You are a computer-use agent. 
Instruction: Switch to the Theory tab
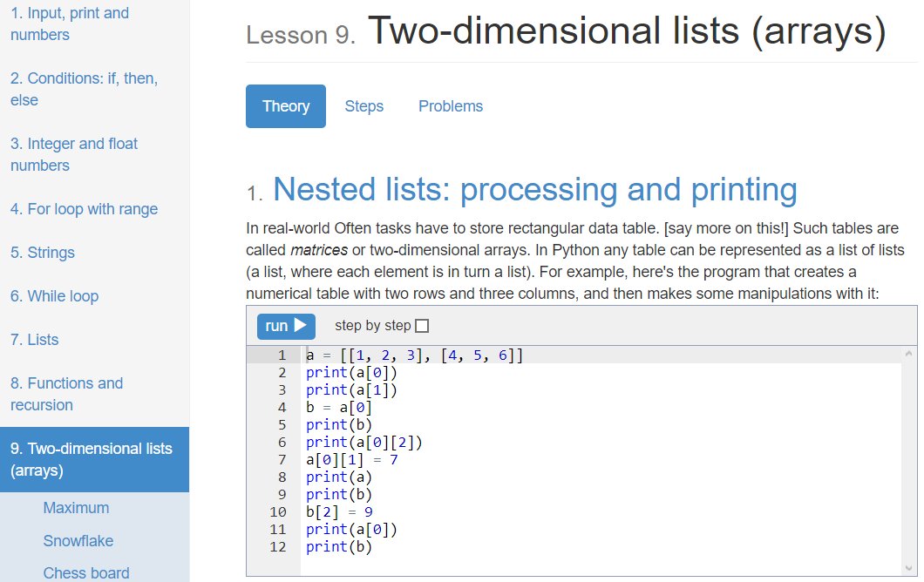coord(286,106)
